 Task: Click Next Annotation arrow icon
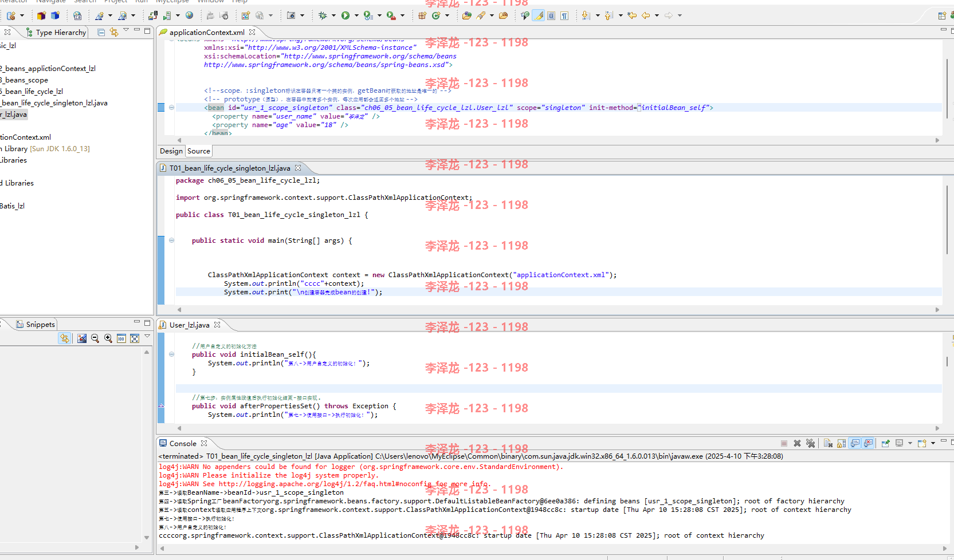pyautogui.click(x=586, y=15)
